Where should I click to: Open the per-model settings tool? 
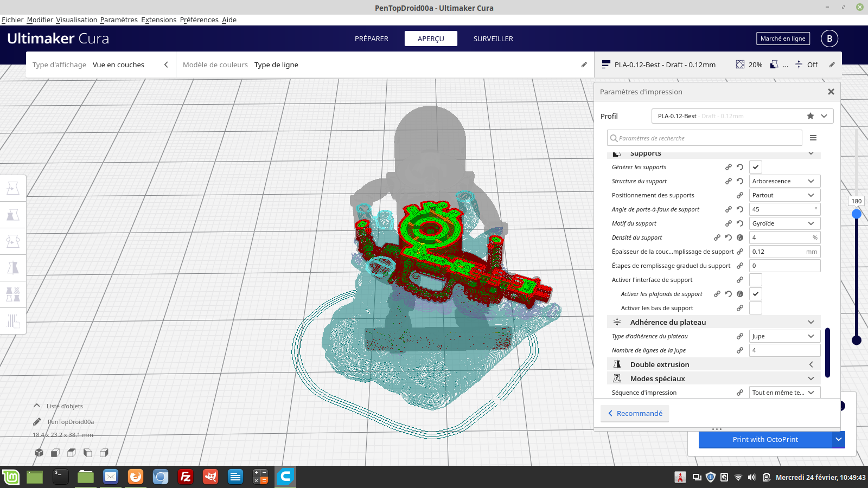[13, 294]
